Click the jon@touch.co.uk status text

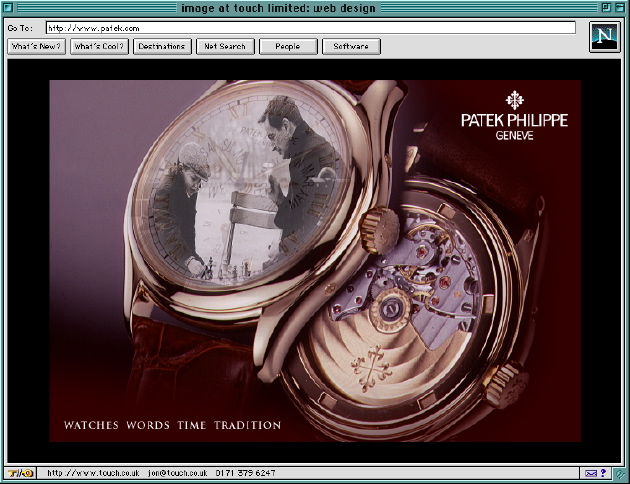click(178, 473)
